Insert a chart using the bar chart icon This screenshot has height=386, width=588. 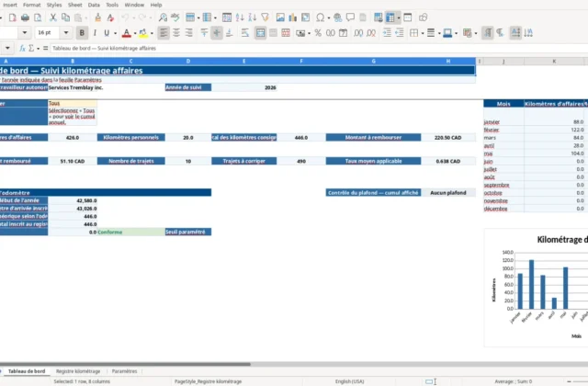click(x=293, y=17)
